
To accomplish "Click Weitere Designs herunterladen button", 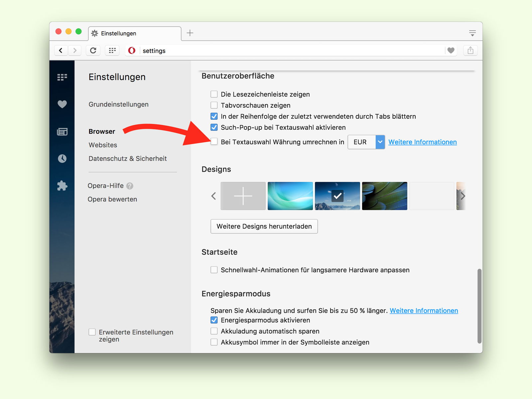I will pyautogui.click(x=264, y=226).
